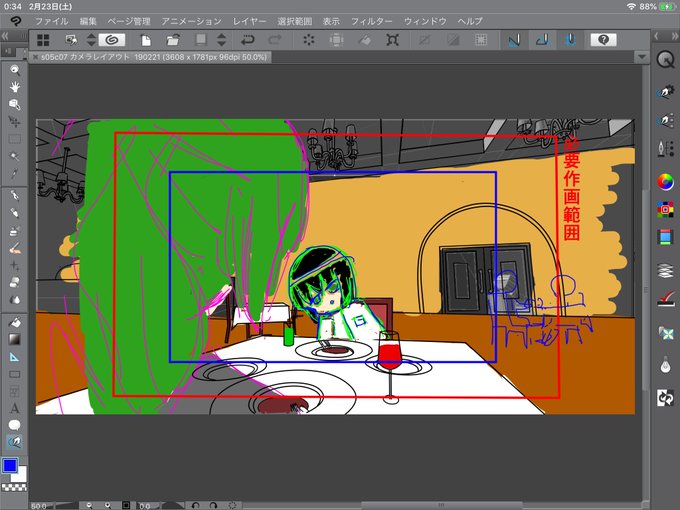This screenshot has height=510, width=680.
Task: Toggle show selection border icon
Action: pyautogui.click(x=481, y=40)
